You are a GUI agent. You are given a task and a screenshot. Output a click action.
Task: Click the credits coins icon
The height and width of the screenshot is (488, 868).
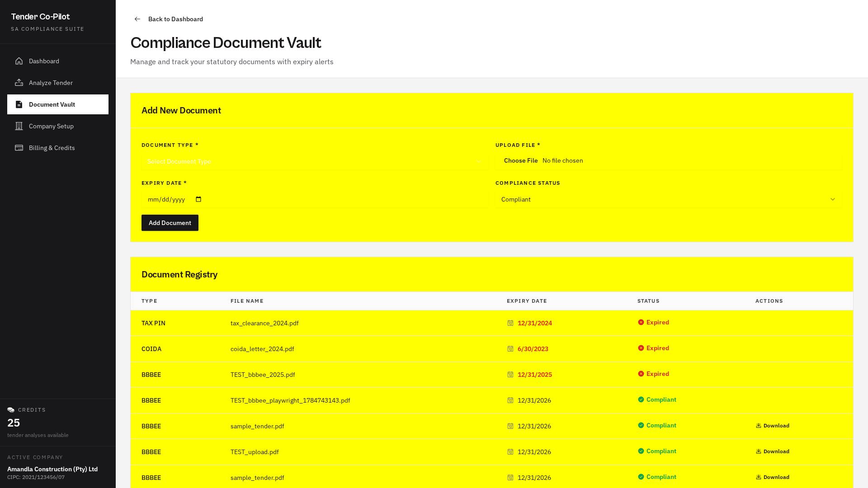11,410
